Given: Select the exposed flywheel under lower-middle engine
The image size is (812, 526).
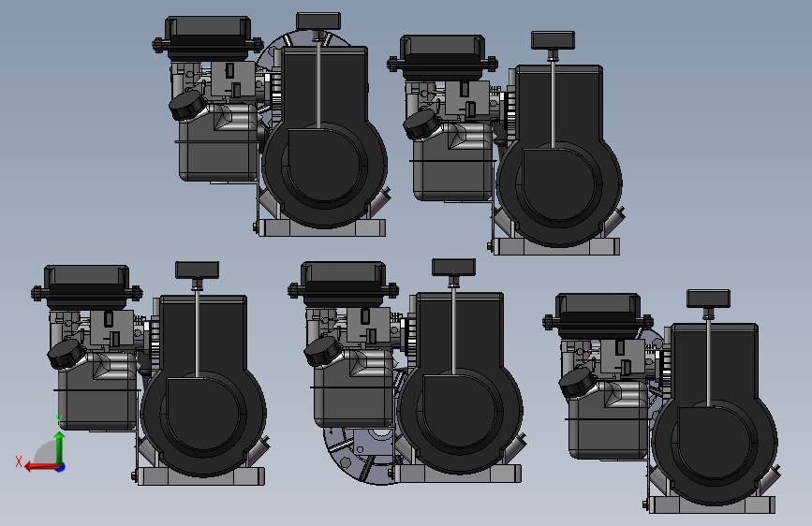Looking at the screenshot, I should click(x=360, y=457).
